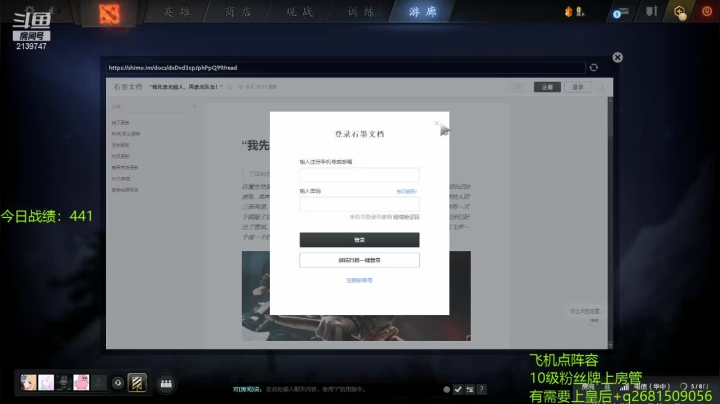The width and height of the screenshot is (720, 404).
Task: Switch to the 英雄 heroes tab
Action: (x=176, y=12)
